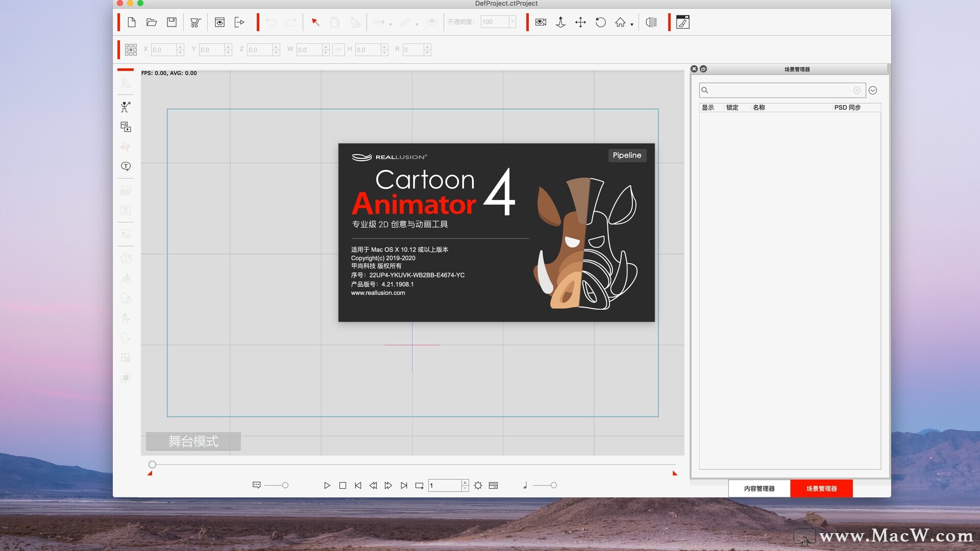This screenshot has height=551, width=980.
Task: Click the 显示 column header
Action: coord(708,108)
